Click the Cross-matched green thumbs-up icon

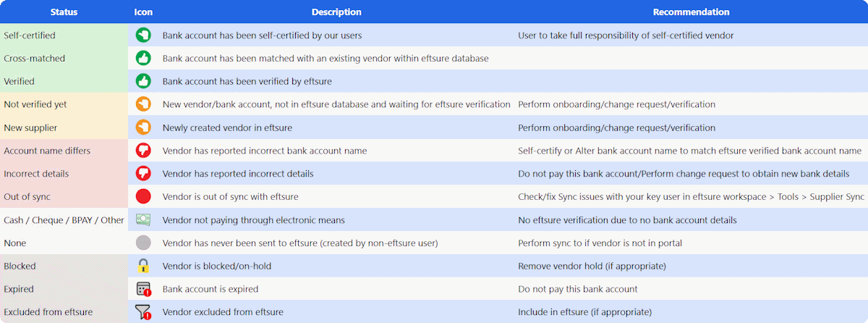click(143, 58)
